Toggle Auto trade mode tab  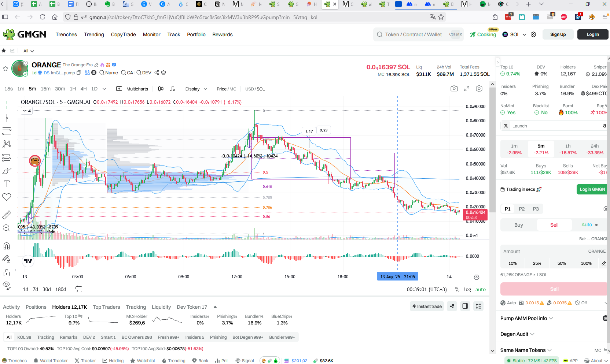coord(589,225)
